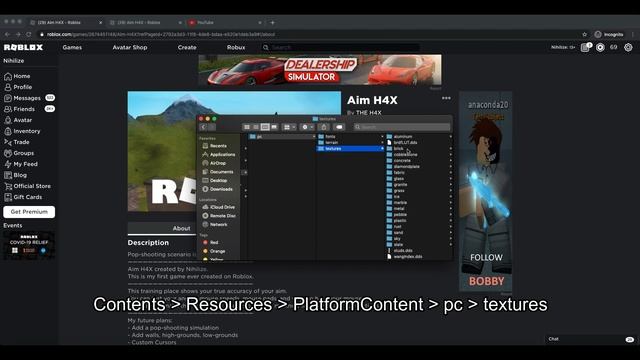Open Official Store in Roblox sidebar
This screenshot has width=640, height=360.
[27, 187]
